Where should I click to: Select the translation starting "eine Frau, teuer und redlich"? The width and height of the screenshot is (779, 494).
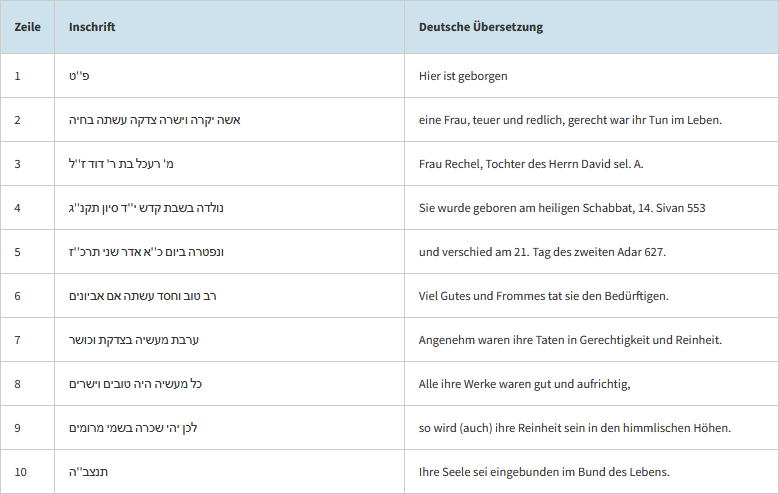coord(570,120)
